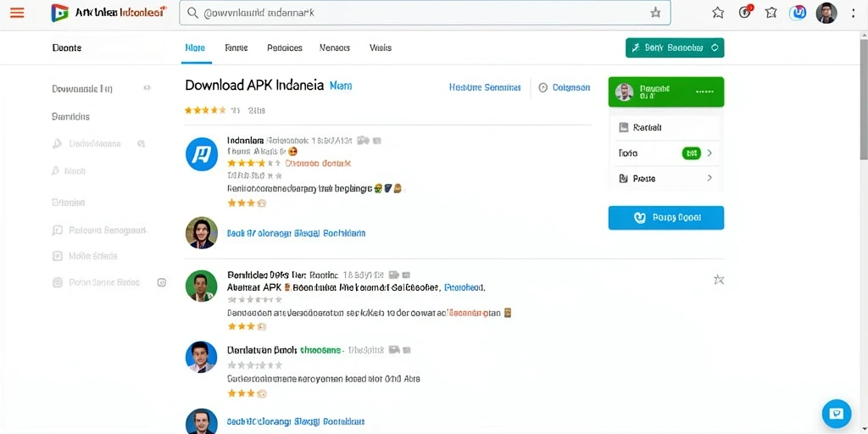Click the blue Mem link beside the title
The width and height of the screenshot is (868, 434).
341,86
